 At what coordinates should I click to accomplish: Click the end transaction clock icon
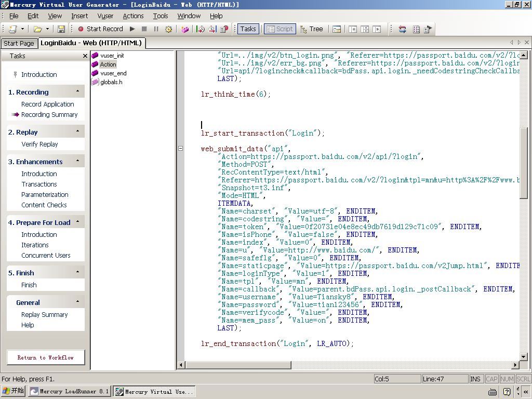pos(212,29)
